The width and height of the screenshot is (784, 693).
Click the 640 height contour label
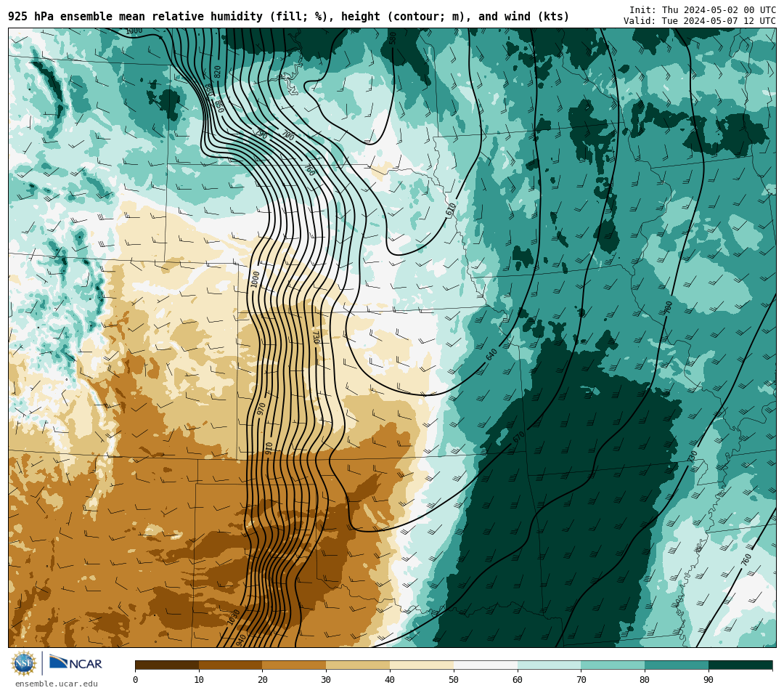(x=491, y=354)
